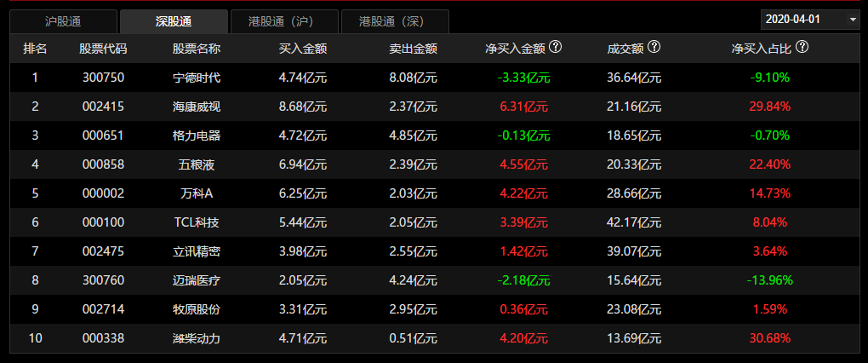Click net buy value 4.22亿元

pos(523,193)
